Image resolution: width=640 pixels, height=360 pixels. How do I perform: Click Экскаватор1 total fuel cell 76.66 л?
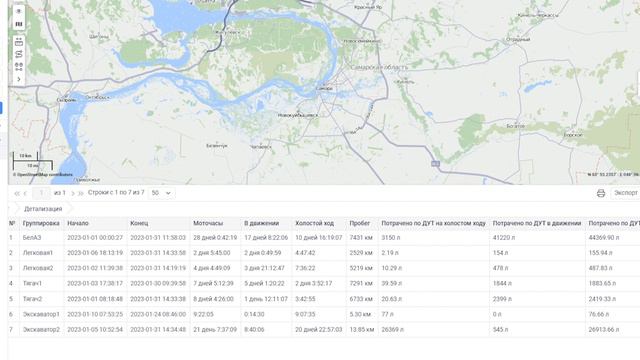pyautogui.click(x=599, y=314)
